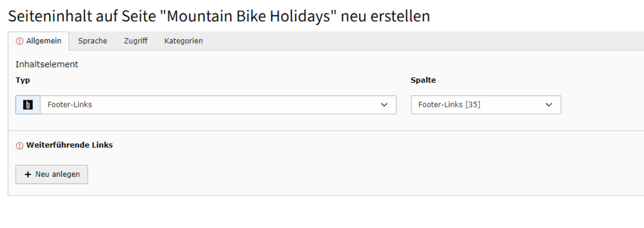Click the warning icon beside Weiterführende Links
Viewport: 644px width, 228px height.
pos(19,145)
